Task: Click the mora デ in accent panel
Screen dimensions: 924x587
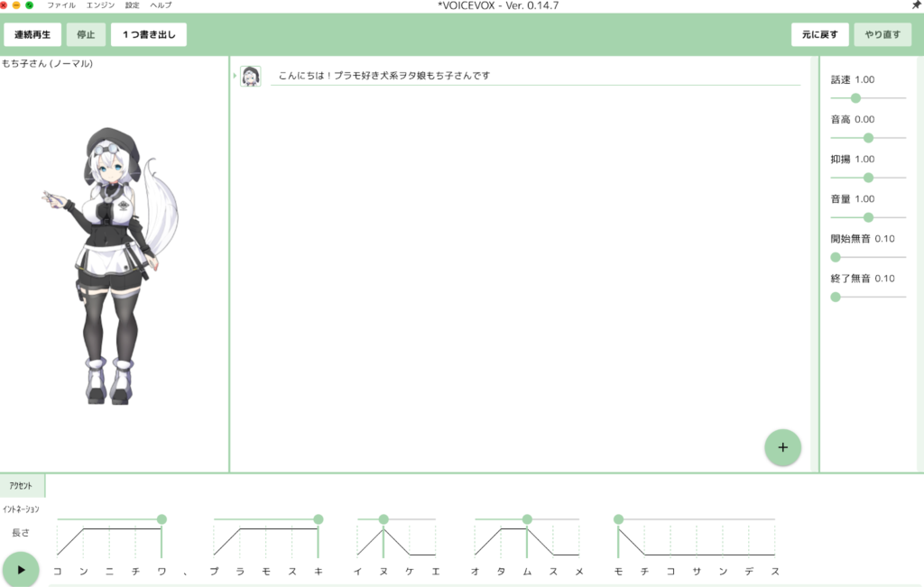Action: 749,571
